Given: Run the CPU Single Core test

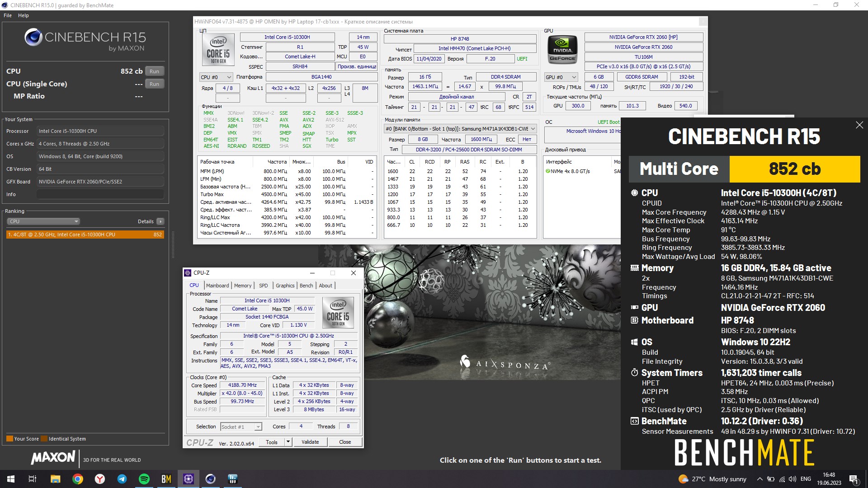Looking at the screenshot, I should [154, 84].
